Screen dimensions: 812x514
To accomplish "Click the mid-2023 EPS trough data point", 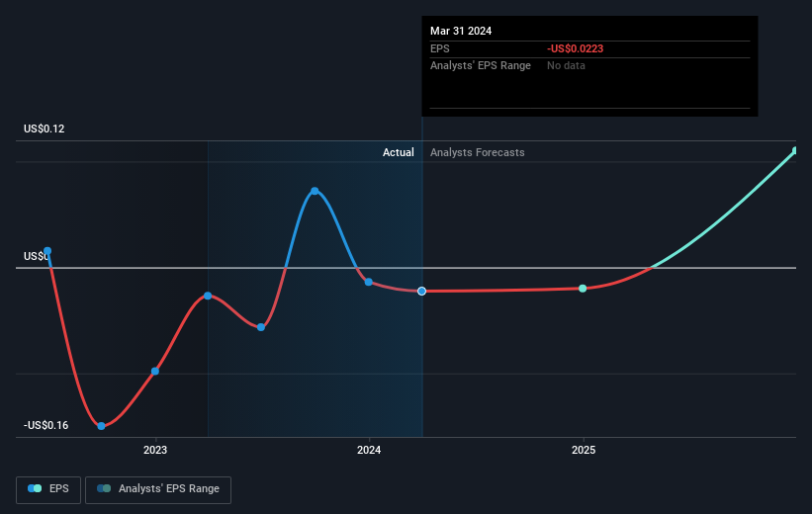I will [261, 327].
